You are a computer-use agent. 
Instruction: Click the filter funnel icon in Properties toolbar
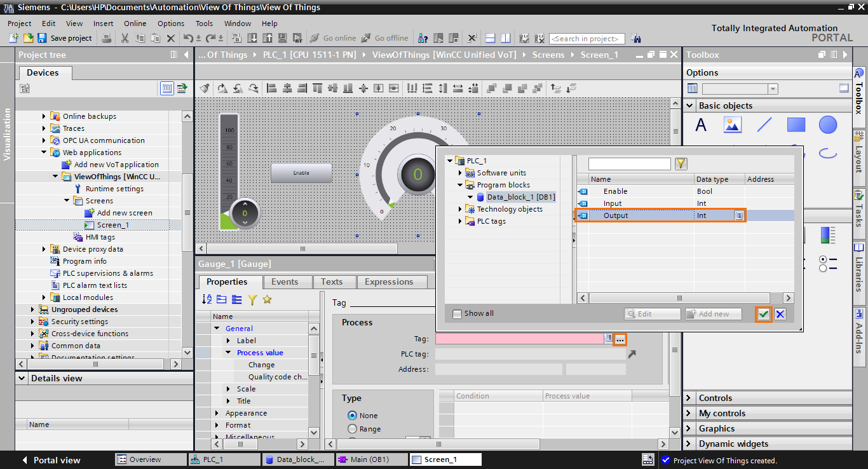pos(252,299)
